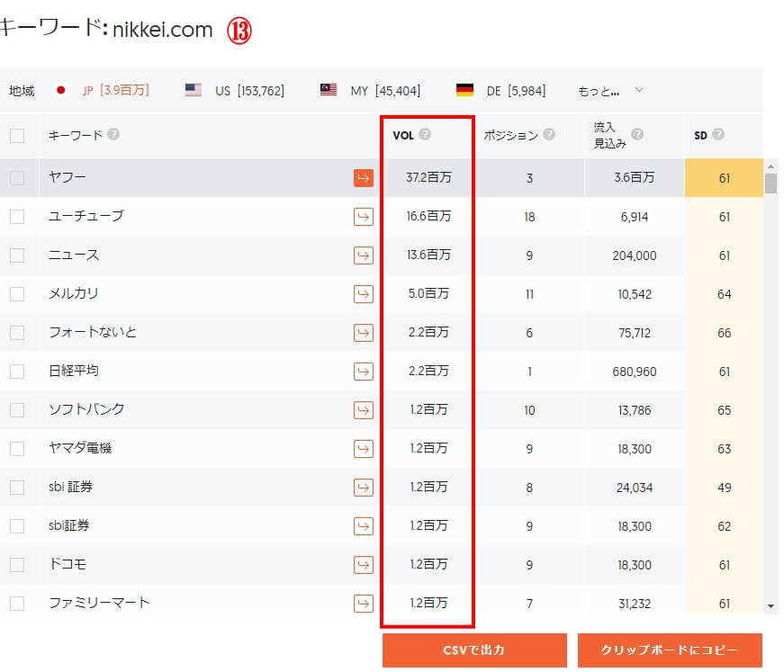This screenshot has height=672, width=784.
Task: Expand the もっと... region dropdown
Action: point(610,91)
